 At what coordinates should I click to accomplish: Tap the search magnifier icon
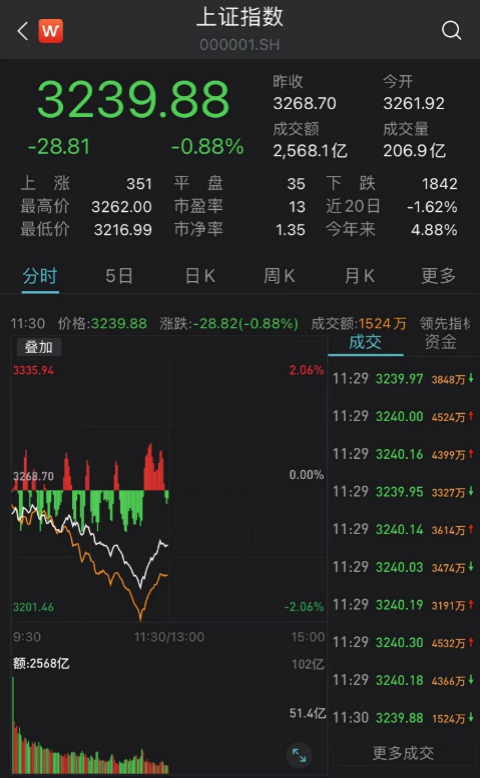click(x=451, y=30)
